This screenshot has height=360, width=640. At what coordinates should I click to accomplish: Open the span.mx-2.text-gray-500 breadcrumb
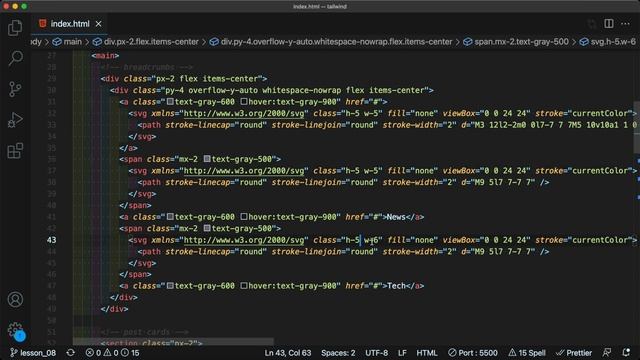click(x=516, y=42)
